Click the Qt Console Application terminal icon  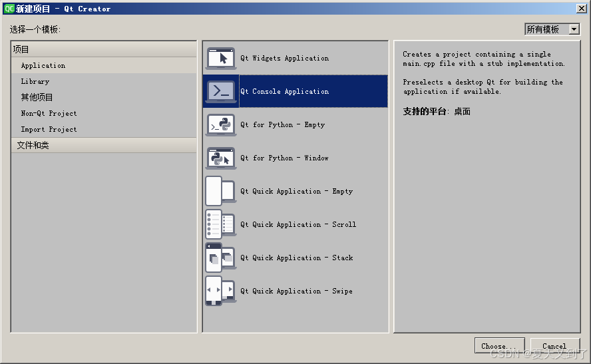pos(221,92)
